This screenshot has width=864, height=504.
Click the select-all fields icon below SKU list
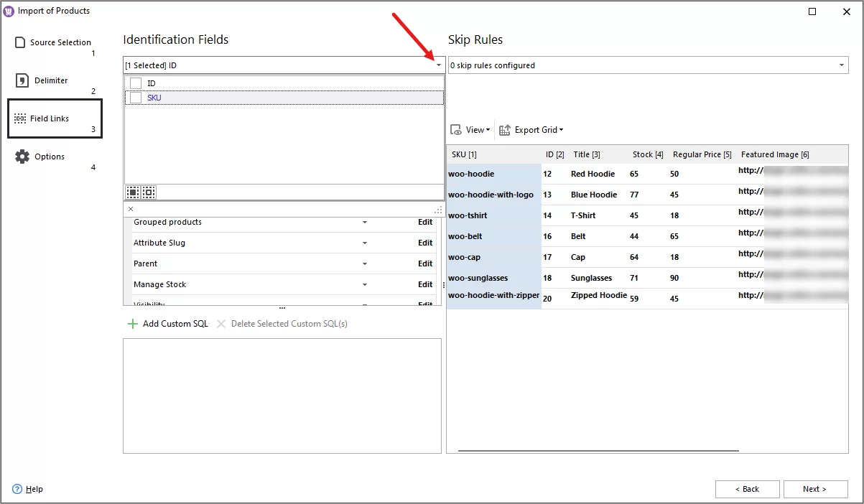(133, 192)
